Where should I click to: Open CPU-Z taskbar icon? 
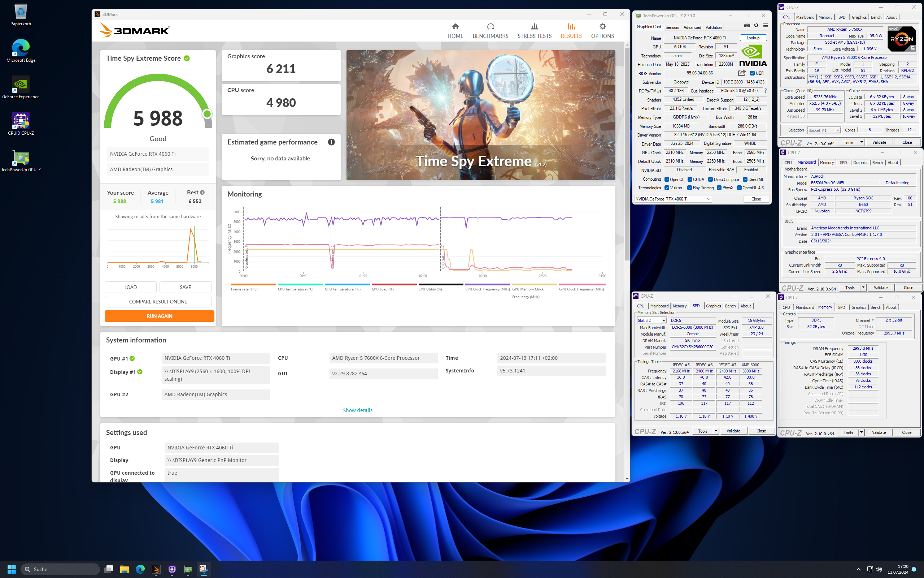click(x=172, y=569)
